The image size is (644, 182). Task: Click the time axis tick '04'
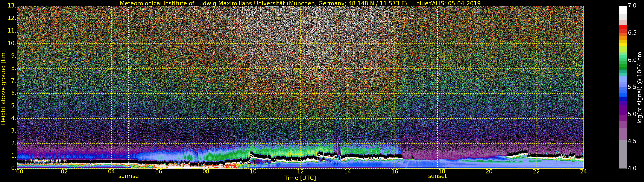click(x=111, y=172)
